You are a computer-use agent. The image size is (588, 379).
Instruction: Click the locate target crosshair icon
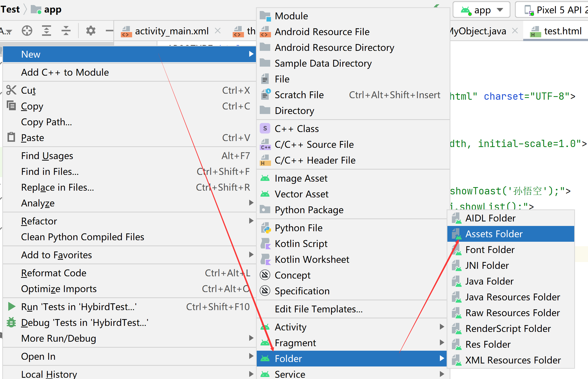tap(27, 31)
